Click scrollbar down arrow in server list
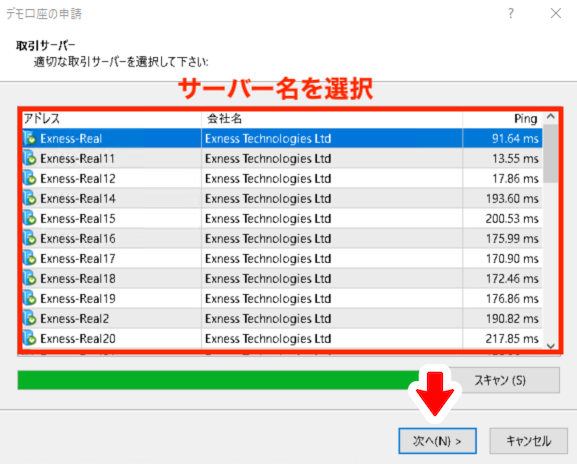This screenshot has height=464, width=577. (551, 346)
